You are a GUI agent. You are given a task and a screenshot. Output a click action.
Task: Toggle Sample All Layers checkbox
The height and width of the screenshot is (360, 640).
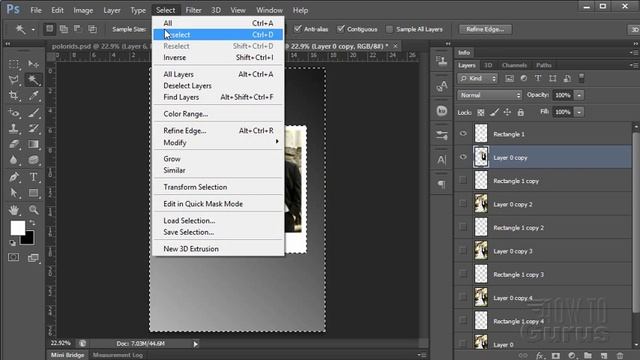coord(389,29)
